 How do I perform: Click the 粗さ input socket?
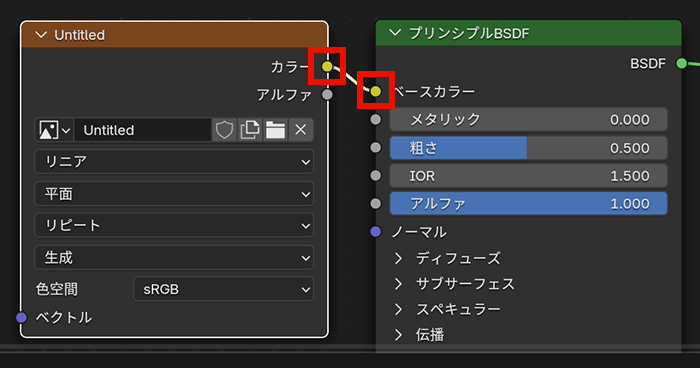click(376, 147)
